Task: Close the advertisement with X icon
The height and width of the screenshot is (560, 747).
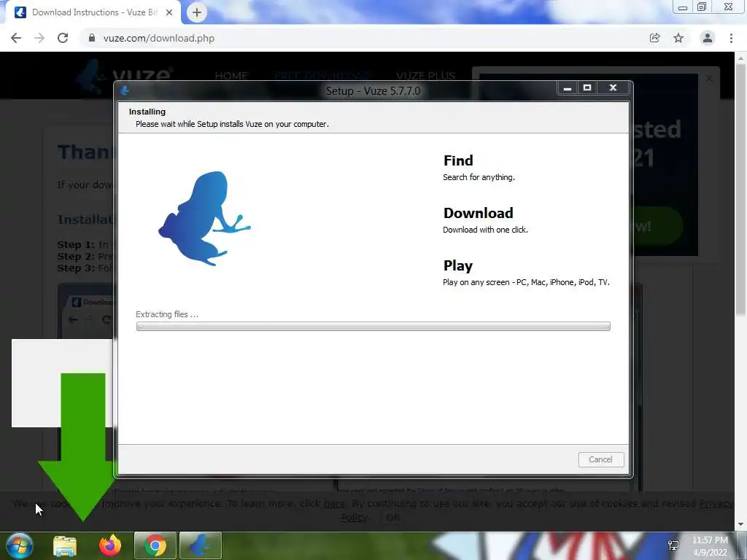Action: (x=709, y=79)
